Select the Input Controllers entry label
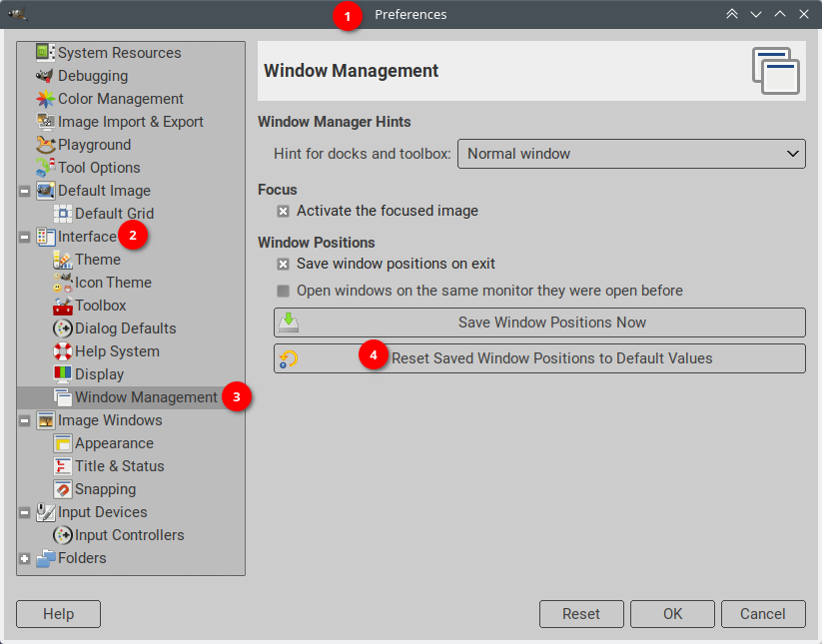The width and height of the screenshot is (822, 644). click(x=130, y=535)
